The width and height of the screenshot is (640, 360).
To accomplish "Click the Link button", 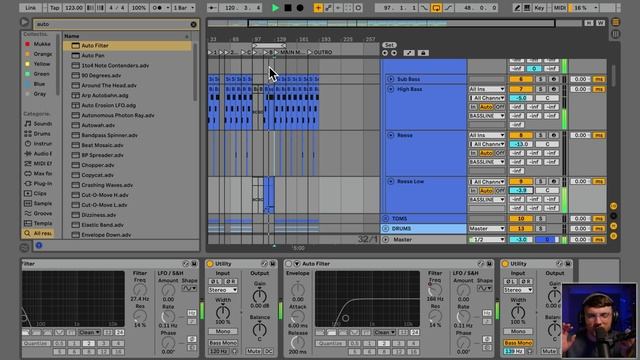I will (x=31, y=8).
